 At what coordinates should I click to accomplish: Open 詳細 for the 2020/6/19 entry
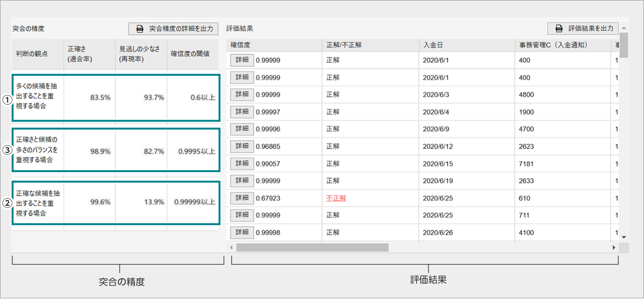[242, 181]
